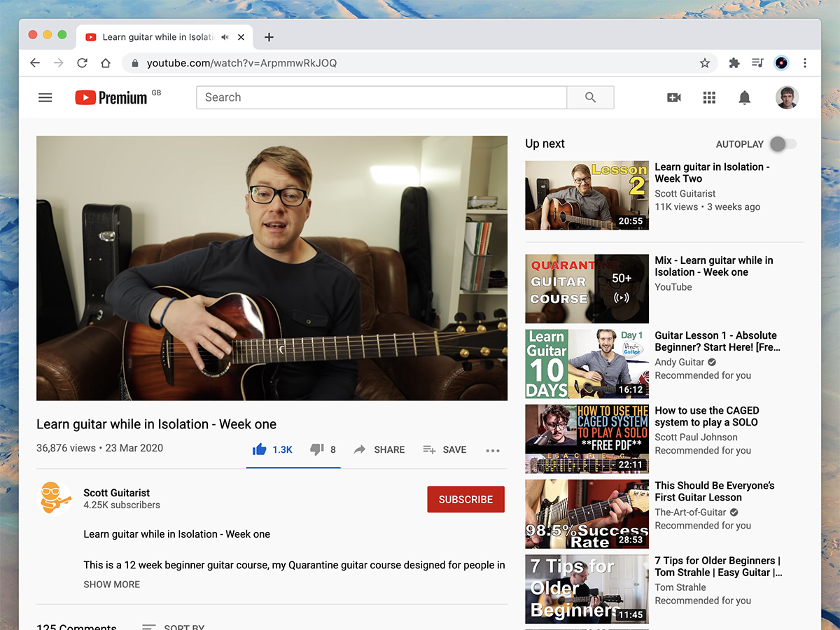Click the create video camera icon
The image size is (840, 630).
point(674,98)
